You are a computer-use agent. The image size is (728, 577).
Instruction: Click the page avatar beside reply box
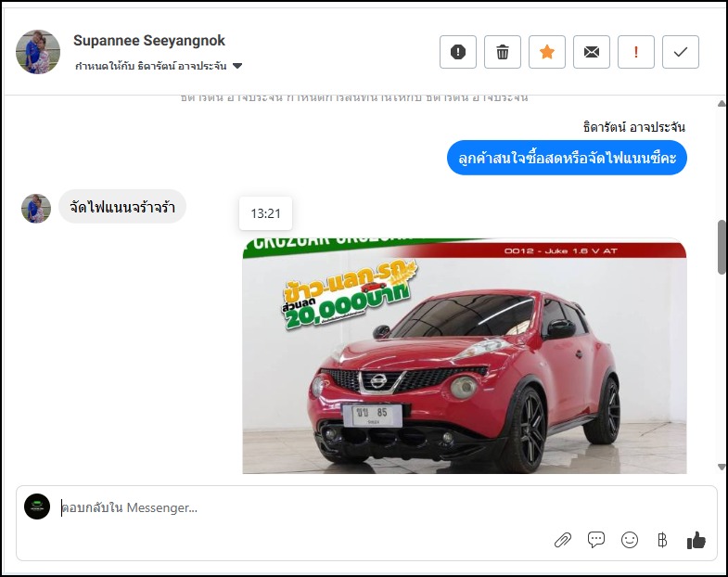pyautogui.click(x=37, y=506)
